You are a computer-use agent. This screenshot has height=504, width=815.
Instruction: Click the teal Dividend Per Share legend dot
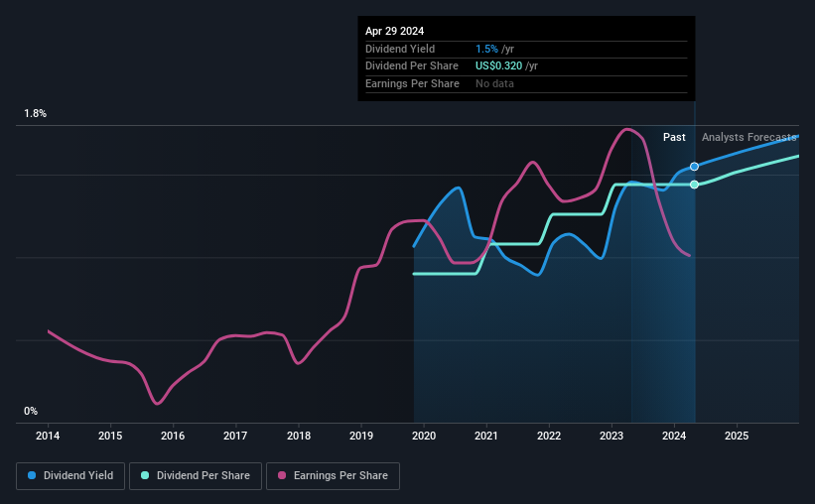(x=145, y=475)
